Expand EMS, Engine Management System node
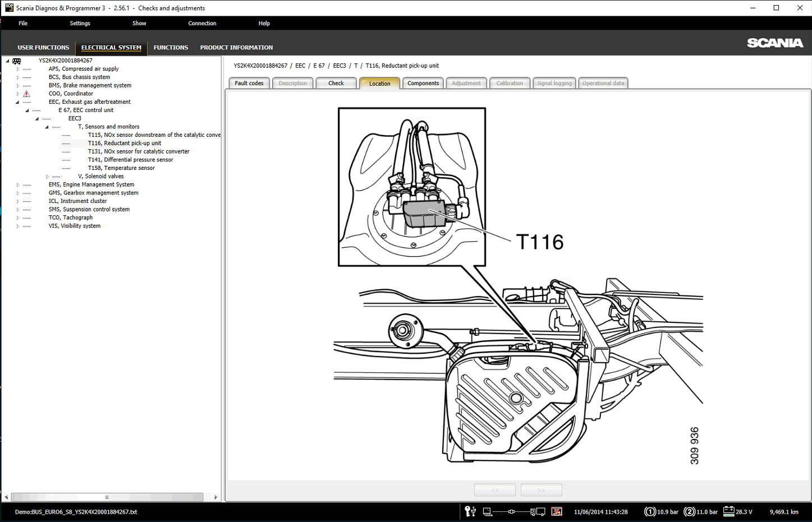 (18, 184)
